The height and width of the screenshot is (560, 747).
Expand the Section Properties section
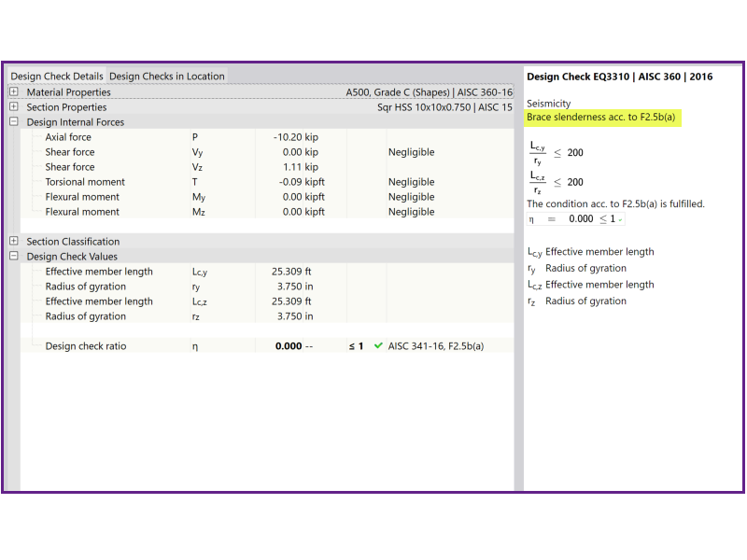pos(13,107)
